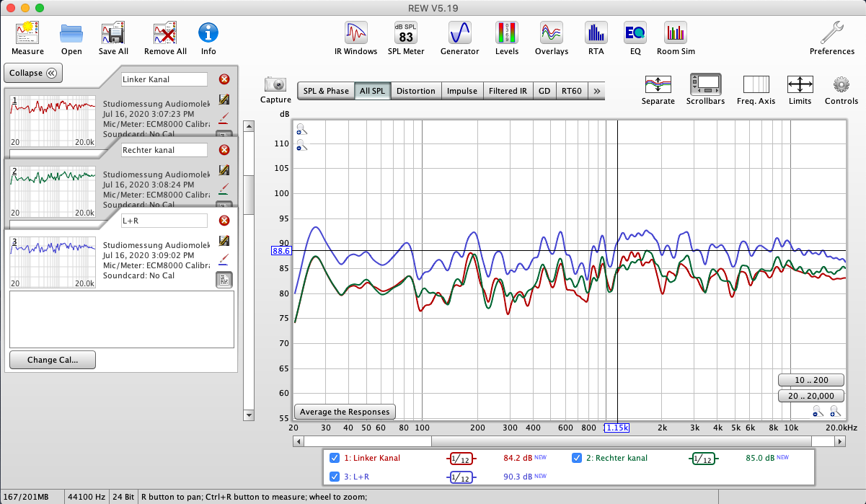
Task: Toggle graph Scrollbars
Action: point(706,89)
